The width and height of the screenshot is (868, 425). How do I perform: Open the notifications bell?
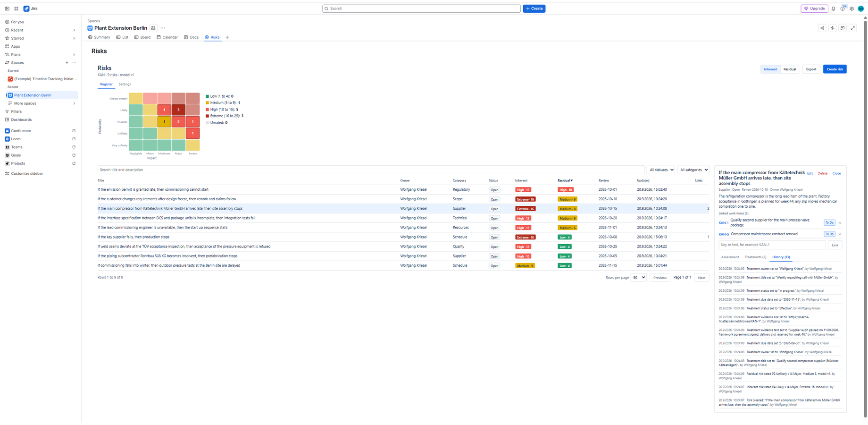(834, 8)
